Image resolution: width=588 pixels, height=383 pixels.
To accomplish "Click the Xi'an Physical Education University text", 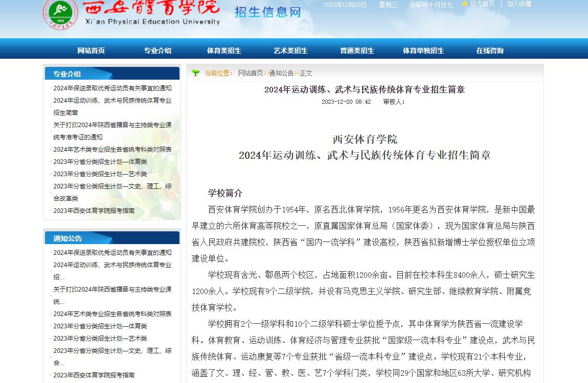I will pos(153,22).
